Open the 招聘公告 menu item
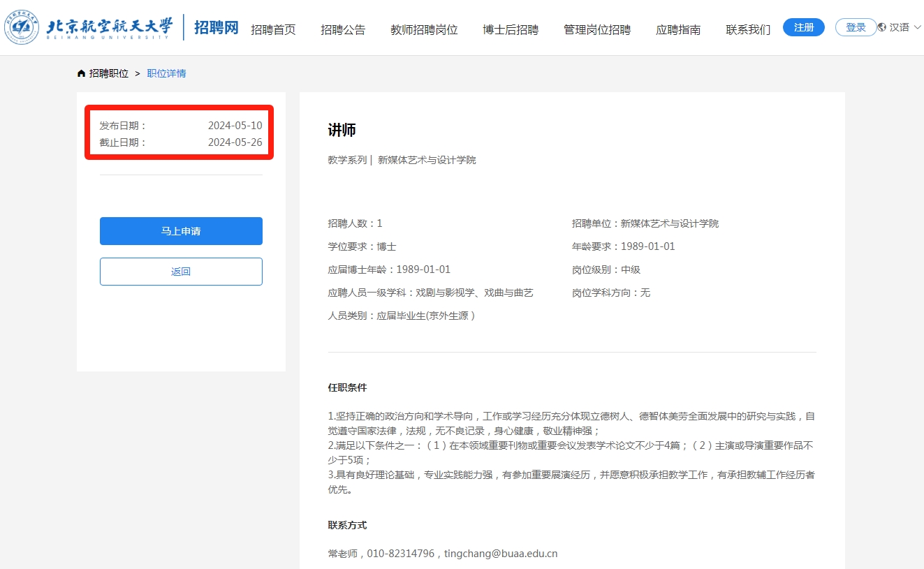The width and height of the screenshot is (924, 569). (x=343, y=29)
